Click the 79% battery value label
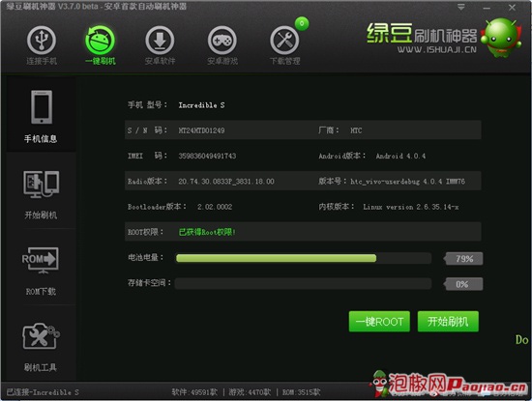This screenshot has width=532, height=401. [463, 259]
